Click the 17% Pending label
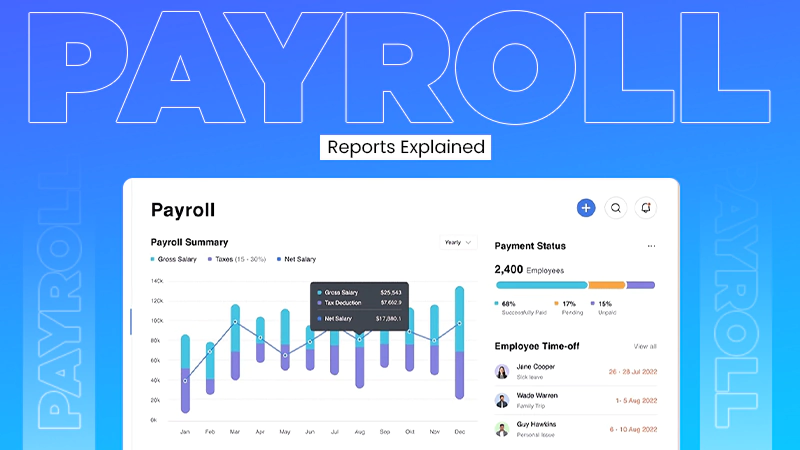 [569, 308]
